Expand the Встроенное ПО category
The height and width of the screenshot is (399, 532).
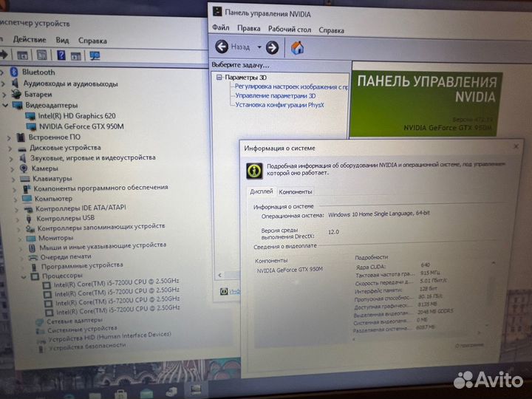tap(9, 137)
